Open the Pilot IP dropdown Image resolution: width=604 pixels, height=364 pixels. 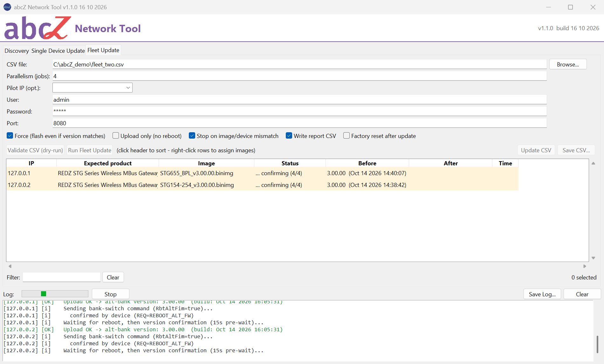(x=93, y=88)
